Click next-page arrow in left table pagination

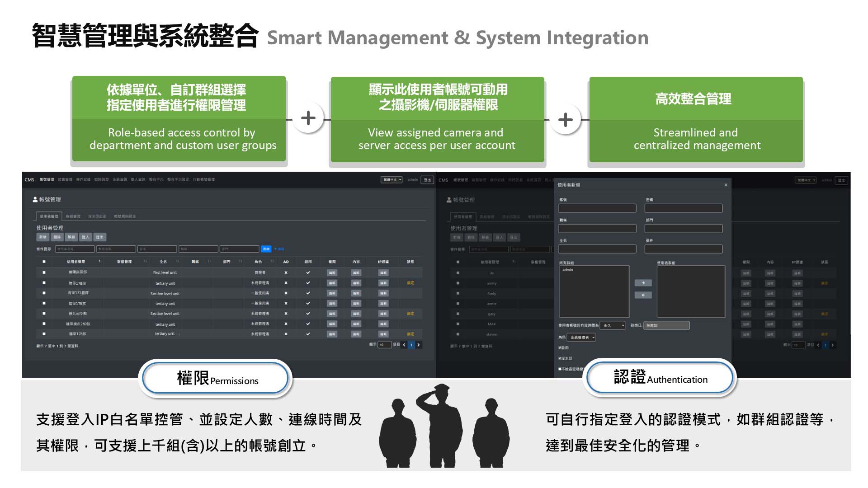pyautogui.click(x=419, y=345)
